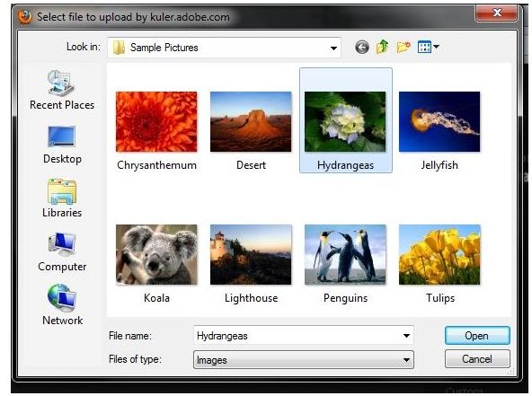Choose the Koala photo thumbnail
The image size is (532, 396).
pyautogui.click(x=156, y=254)
